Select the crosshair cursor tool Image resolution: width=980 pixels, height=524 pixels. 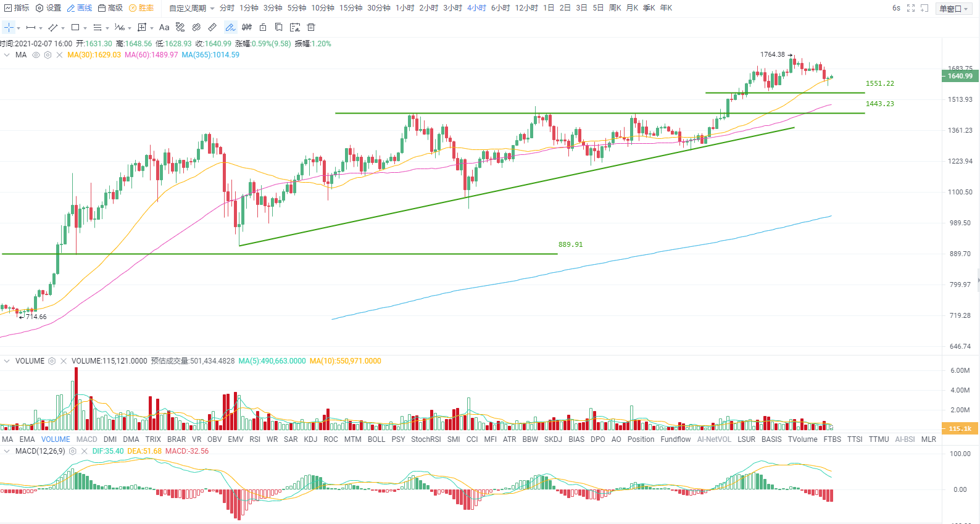click(9, 27)
